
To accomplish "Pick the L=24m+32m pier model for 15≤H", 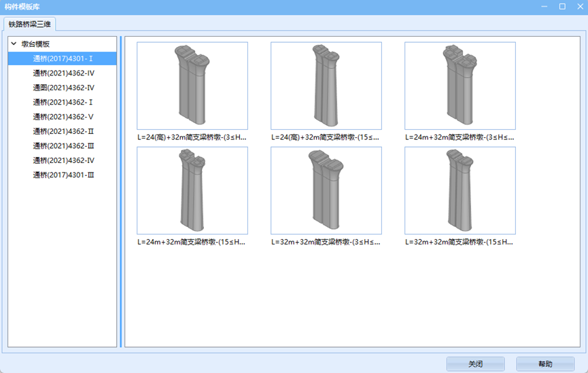I will click(x=192, y=191).
